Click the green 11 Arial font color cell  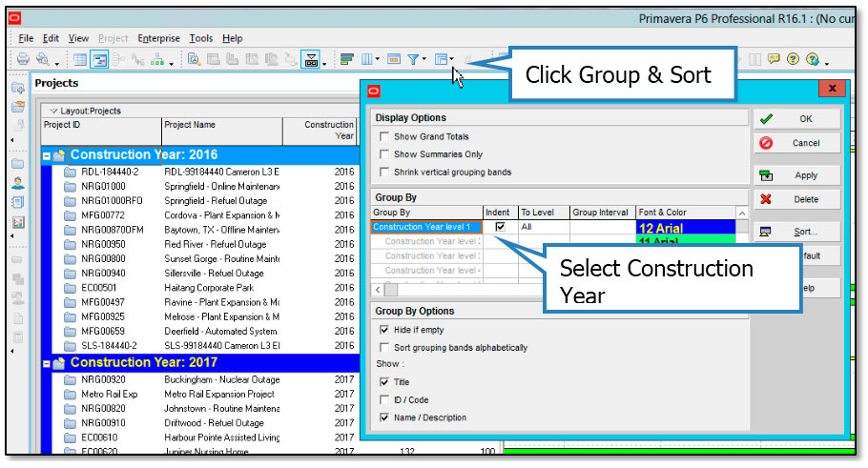tap(685, 239)
